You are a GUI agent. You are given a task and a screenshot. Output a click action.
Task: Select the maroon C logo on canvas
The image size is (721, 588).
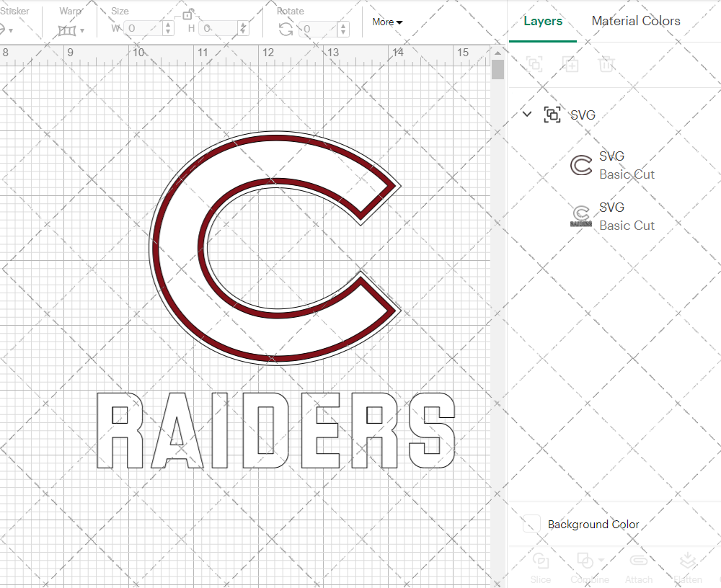pos(275,249)
